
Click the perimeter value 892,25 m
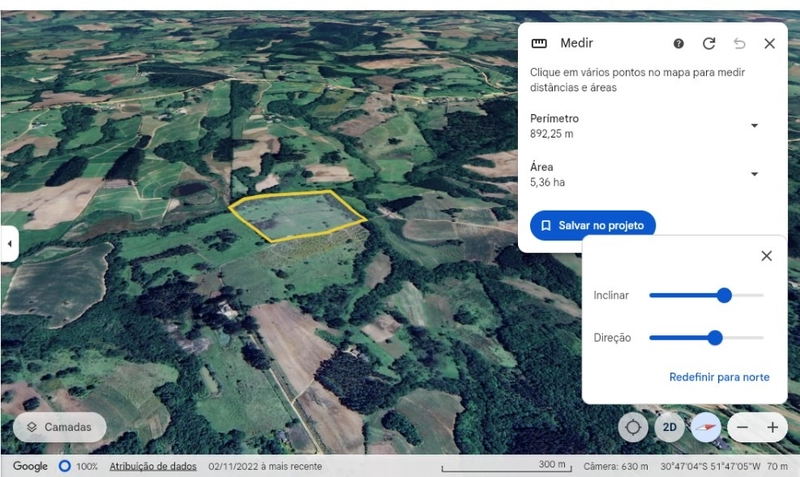tap(552, 134)
